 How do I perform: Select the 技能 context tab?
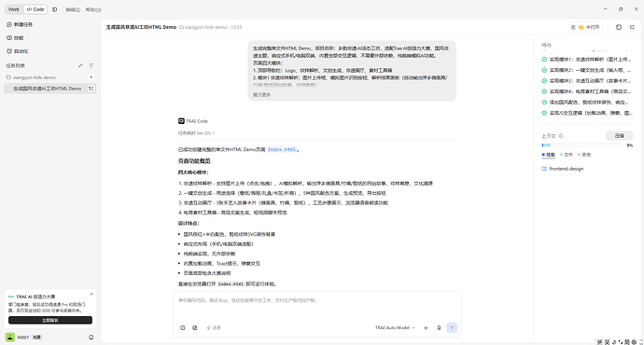click(x=548, y=155)
